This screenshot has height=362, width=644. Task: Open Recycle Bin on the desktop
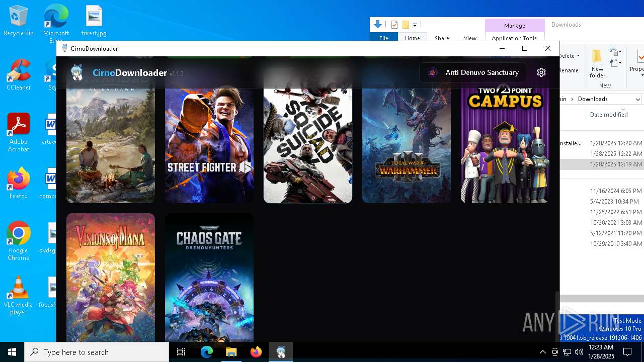click(x=19, y=21)
